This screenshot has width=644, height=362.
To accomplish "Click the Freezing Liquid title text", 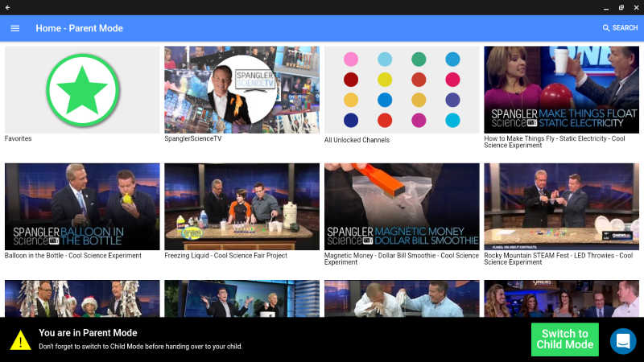I will click(x=226, y=256).
